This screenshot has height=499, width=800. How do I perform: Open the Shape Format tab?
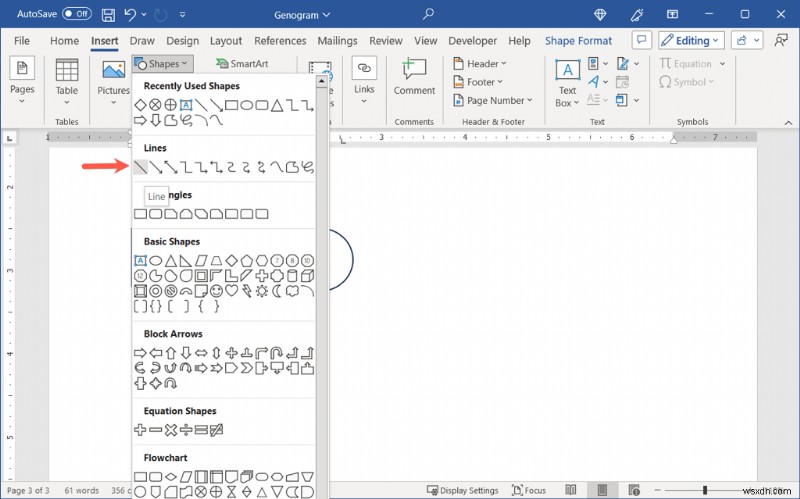[x=578, y=41]
